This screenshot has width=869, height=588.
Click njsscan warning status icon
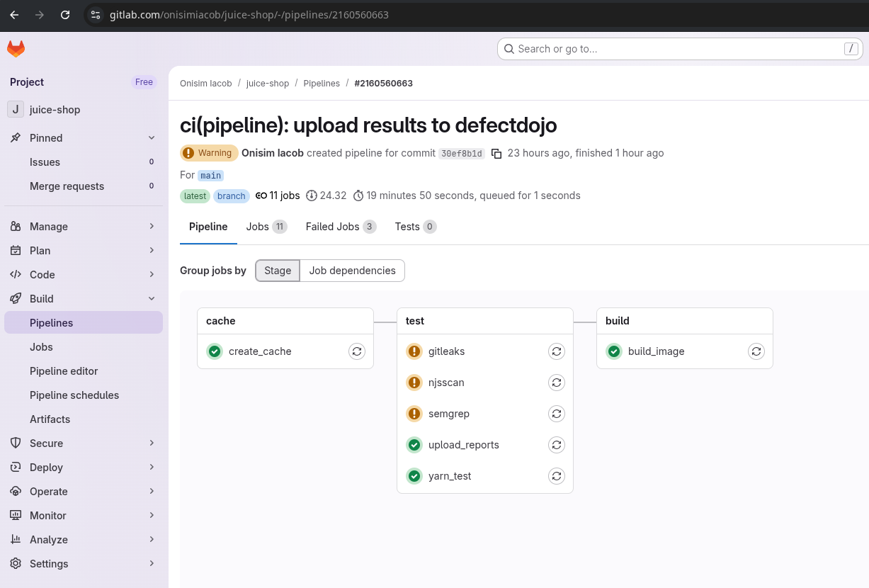[x=414, y=383]
